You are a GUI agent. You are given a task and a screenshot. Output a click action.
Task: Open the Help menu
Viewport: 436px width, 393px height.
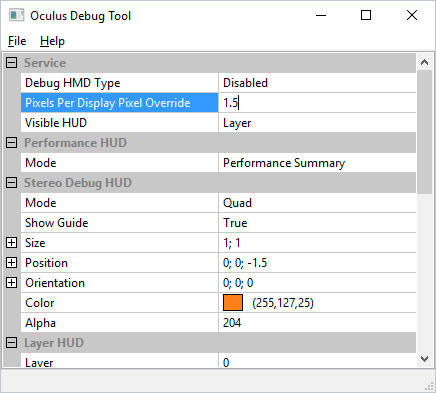pyautogui.click(x=52, y=41)
